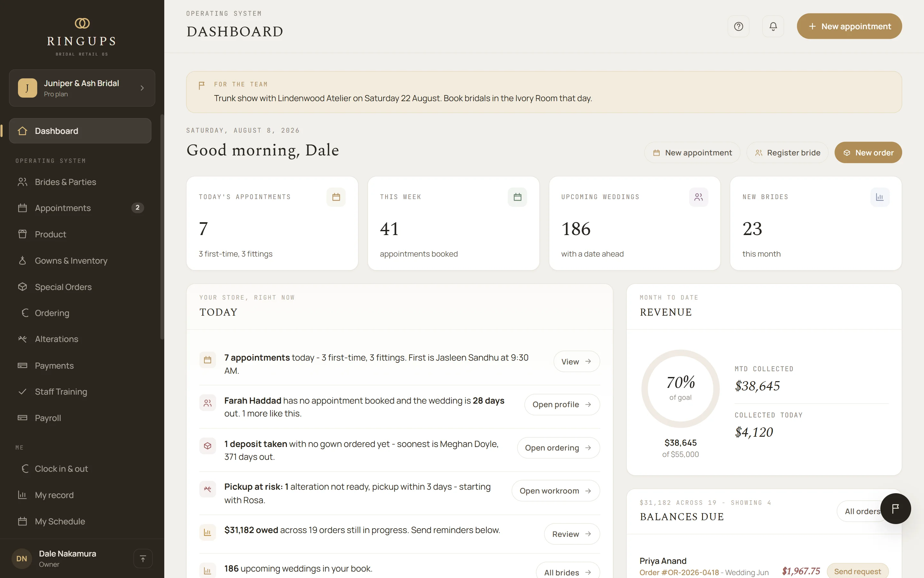The height and width of the screenshot is (578, 924).
Task: Click the Open ordering button
Action: pyautogui.click(x=558, y=448)
